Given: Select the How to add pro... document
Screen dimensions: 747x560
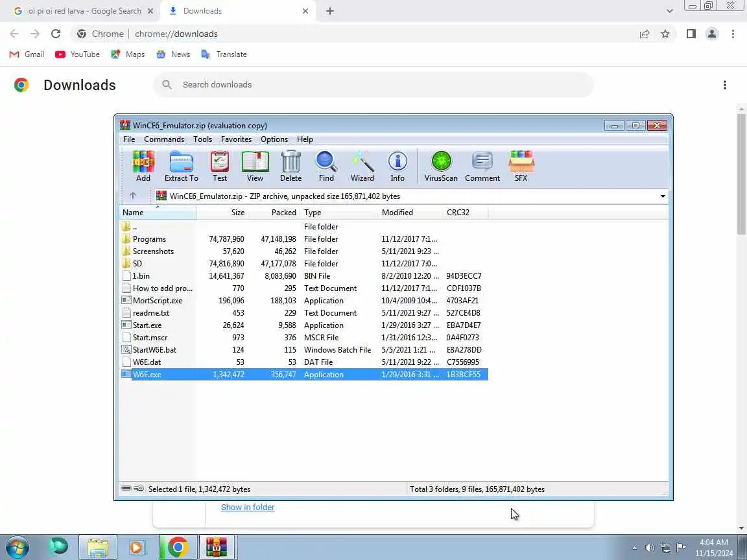Looking at the screenshot, I should click(x=303, y=288).
